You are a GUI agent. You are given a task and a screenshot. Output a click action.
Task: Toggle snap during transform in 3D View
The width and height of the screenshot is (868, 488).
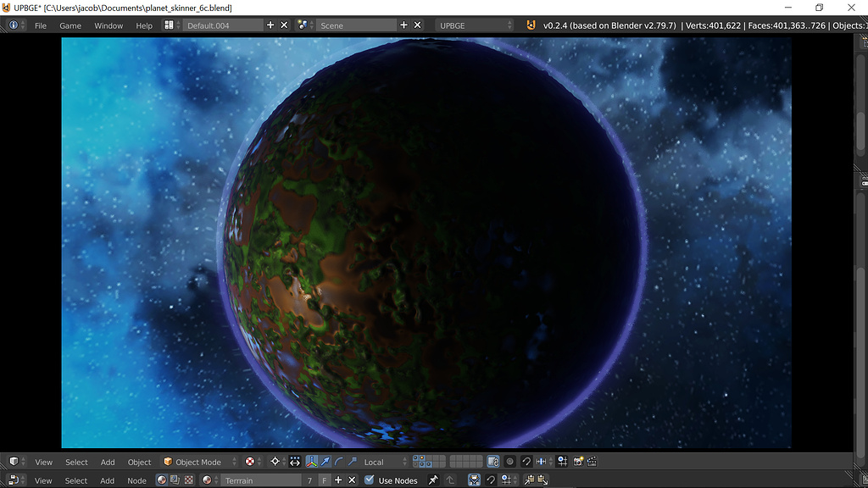point(526,462)
